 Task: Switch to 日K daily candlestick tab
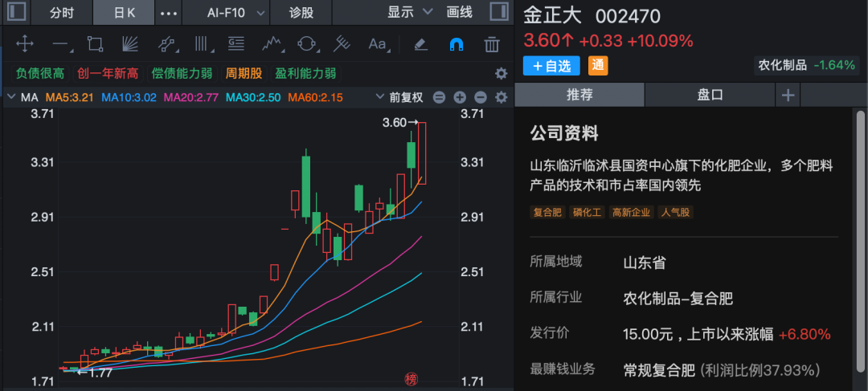click(124, 12)
